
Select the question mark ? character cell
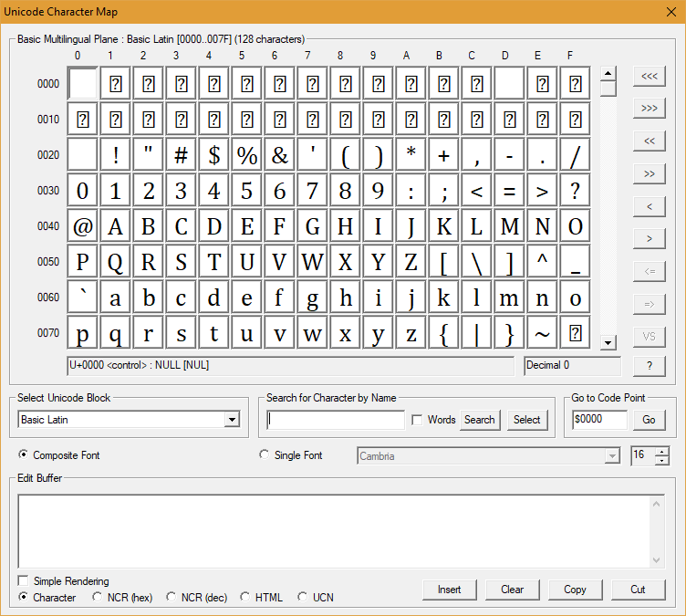[575, 191]
